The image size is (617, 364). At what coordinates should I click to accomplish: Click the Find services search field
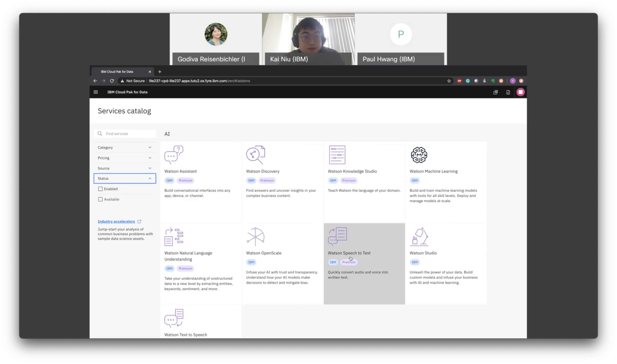125,134
